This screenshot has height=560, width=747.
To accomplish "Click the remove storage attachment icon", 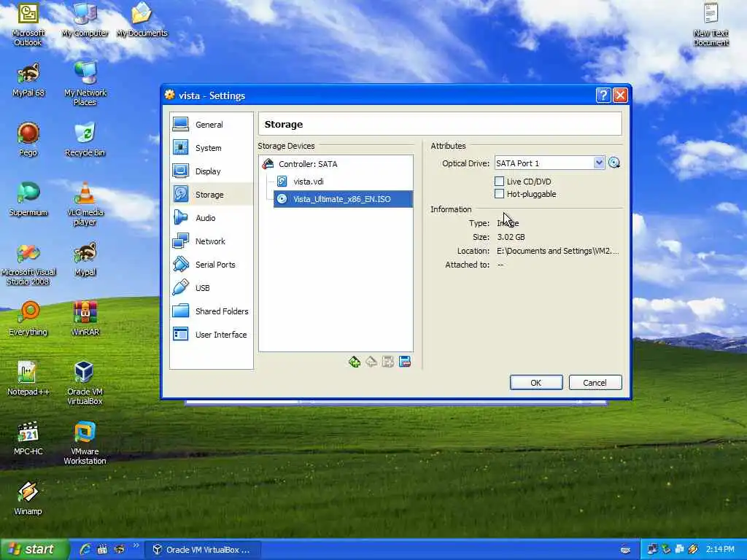I will pyautogui.click(x=405, y=362).
